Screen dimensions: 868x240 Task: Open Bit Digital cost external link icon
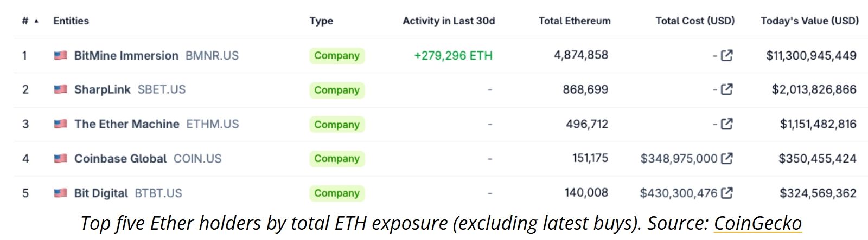pos(727,193)
